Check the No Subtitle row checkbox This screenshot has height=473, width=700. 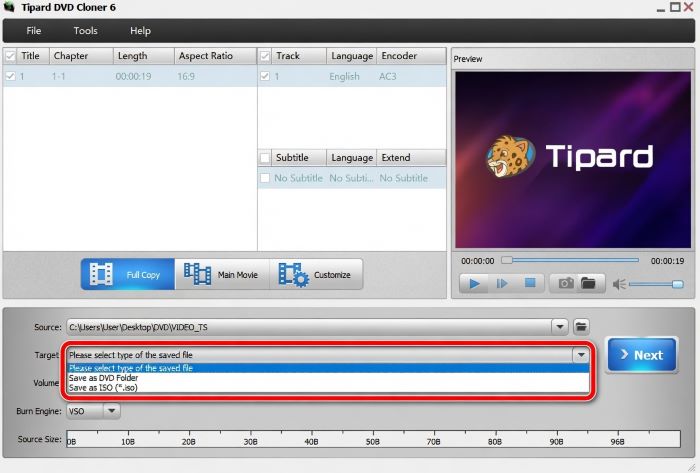coord(265,178)
